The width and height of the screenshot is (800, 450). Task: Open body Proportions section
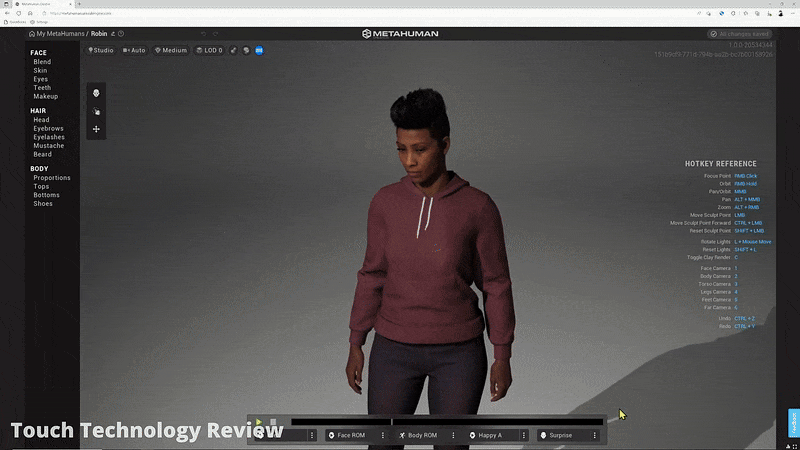[x=52, y=178]
